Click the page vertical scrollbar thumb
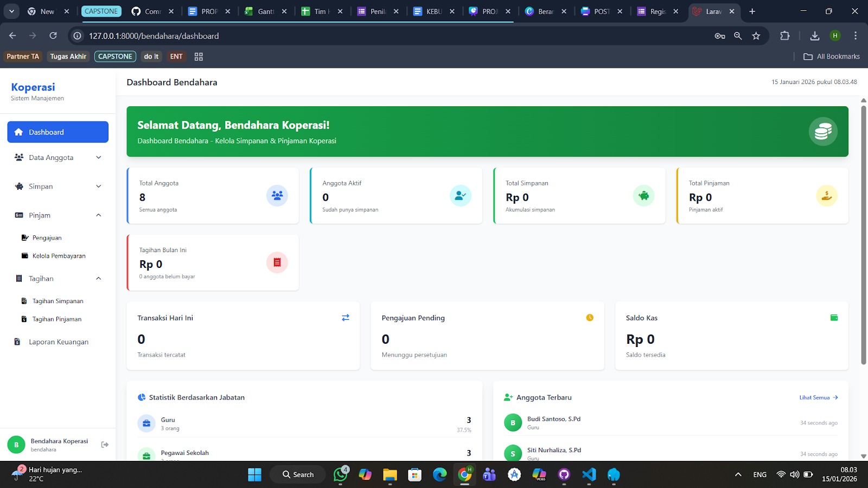 864,235
